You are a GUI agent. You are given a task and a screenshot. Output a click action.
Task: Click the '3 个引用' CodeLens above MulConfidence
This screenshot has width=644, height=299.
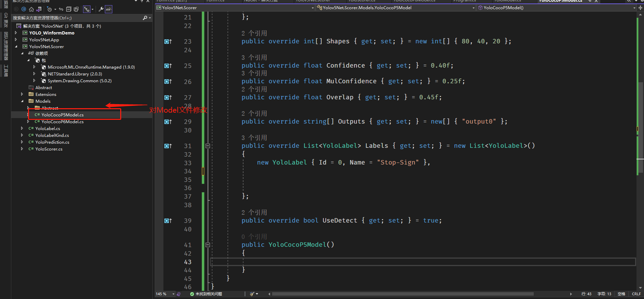click(254, 73)
